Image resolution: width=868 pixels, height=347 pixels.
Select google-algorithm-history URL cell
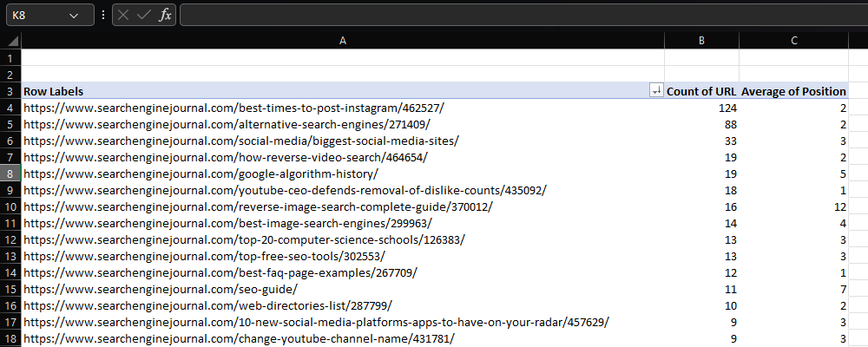tap(343, 173)
